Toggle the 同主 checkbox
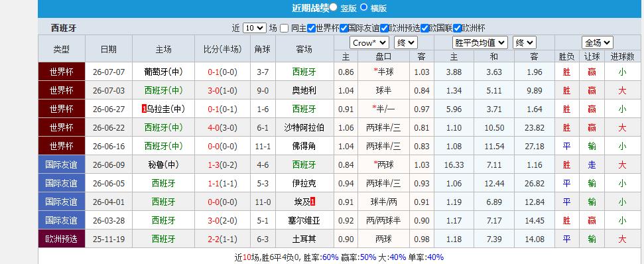Image resolution: width=644 pixels, height=264 pixels. [285, 29]
